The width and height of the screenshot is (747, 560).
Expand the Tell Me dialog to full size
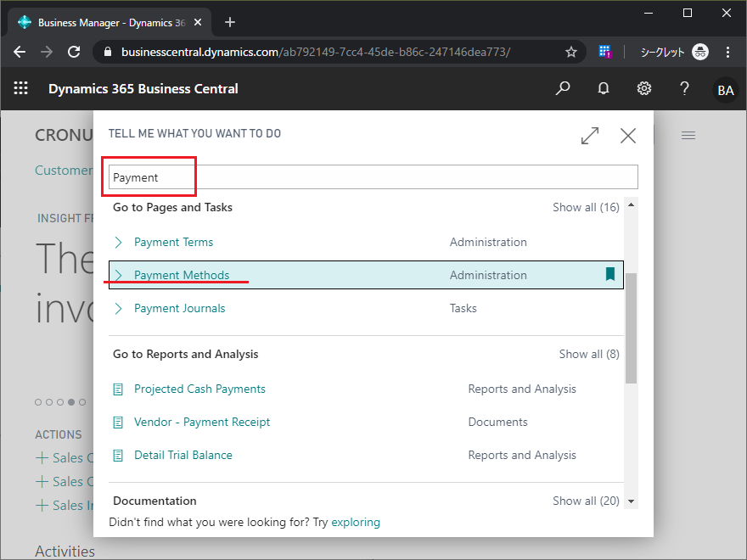tap(590, 136)
